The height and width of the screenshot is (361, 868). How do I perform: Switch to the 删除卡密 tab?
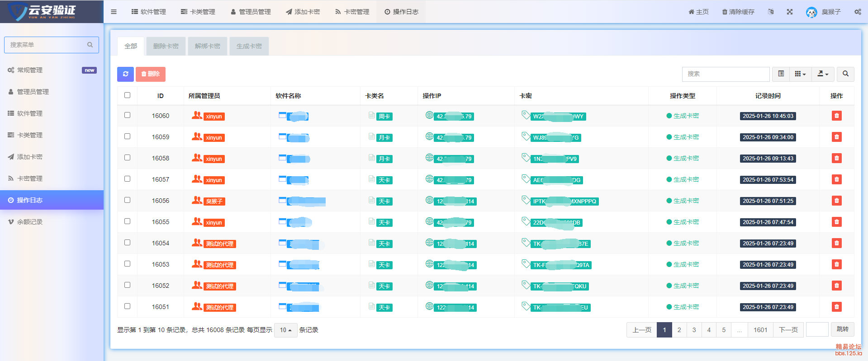166,46
